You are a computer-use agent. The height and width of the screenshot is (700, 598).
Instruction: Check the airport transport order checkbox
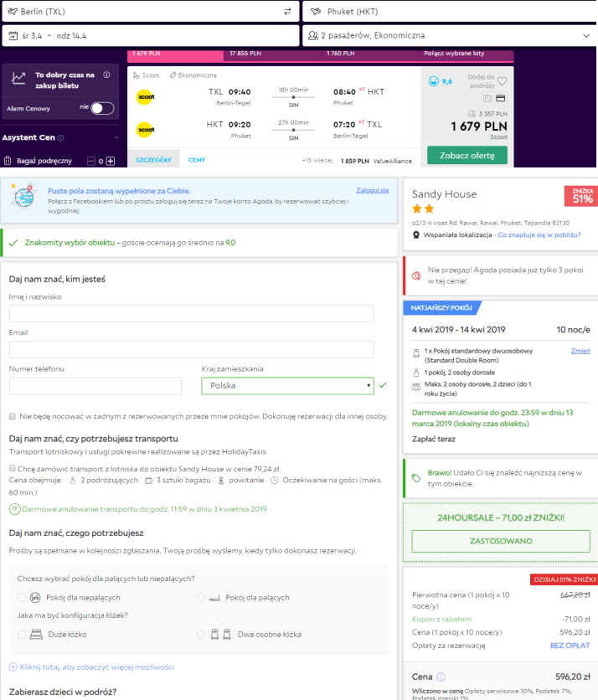(x=13, y=468)
